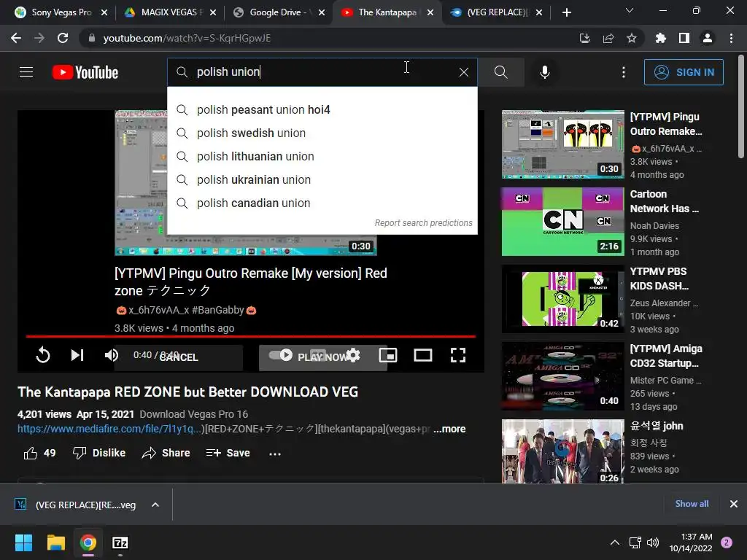Viewport: 747px width, 560px height.
Task: Open the YouTube guide hamburger menu
Action: (26, 72)
